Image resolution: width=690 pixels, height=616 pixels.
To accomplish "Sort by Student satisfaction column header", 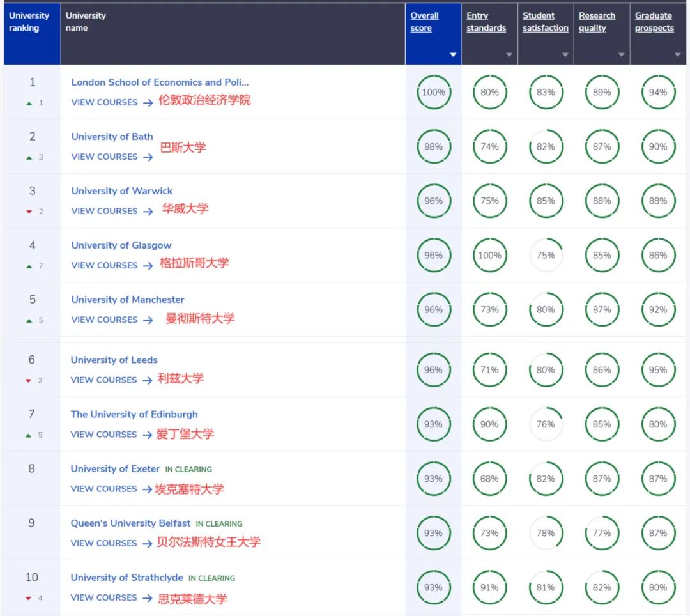I will click(545, 22).
